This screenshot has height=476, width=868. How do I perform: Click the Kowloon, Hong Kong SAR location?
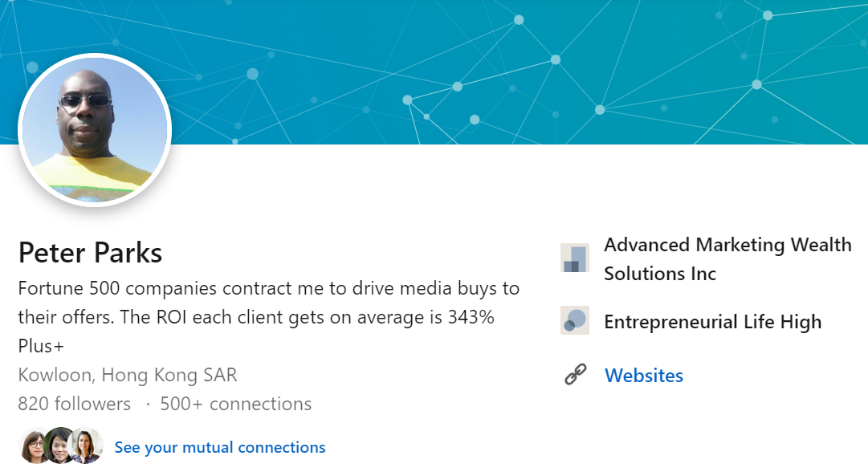(128, 375)
